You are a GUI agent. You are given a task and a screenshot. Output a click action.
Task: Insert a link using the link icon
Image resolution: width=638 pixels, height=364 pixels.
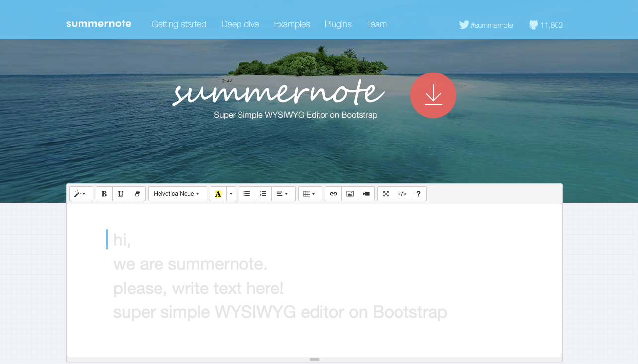tap(333, 194)
